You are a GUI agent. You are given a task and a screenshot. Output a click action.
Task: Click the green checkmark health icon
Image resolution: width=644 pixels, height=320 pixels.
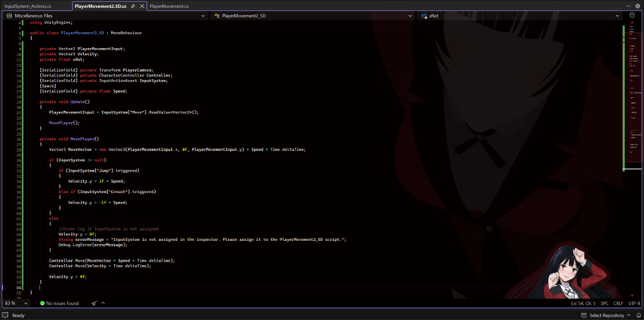coord(42,303)
